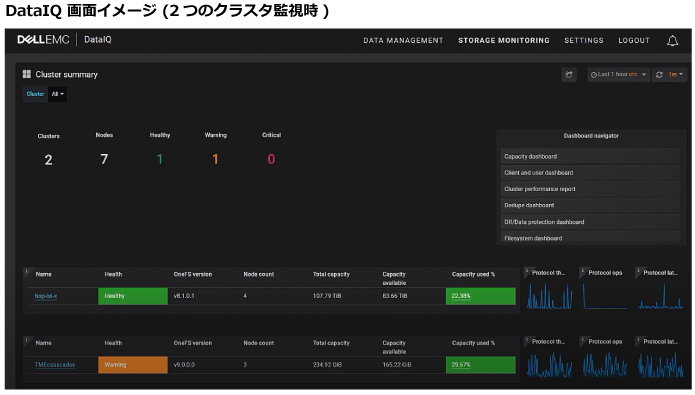Click the hop-isi-x Protocol throughput sparkline
The height and width of the screenshot is (395, 695).
click(x=549, y=296)
